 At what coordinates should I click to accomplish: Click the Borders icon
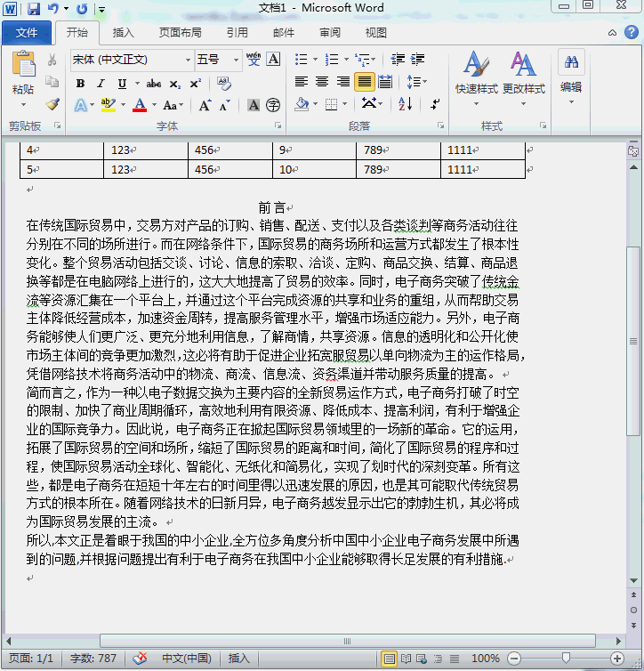331,104
